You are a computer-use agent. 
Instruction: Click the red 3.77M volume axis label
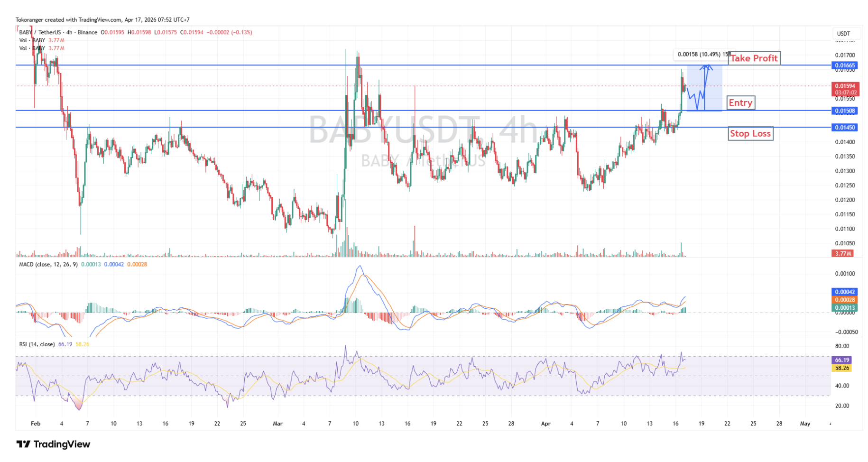click(x=843, y=254)
